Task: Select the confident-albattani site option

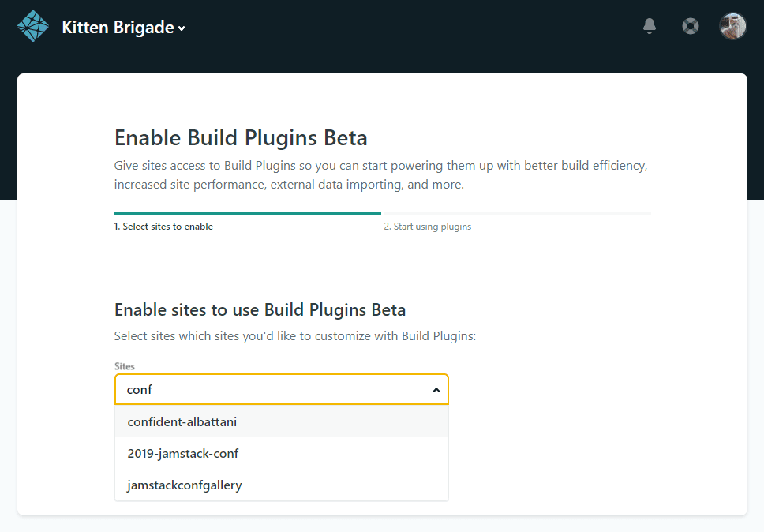Action: 182,422
